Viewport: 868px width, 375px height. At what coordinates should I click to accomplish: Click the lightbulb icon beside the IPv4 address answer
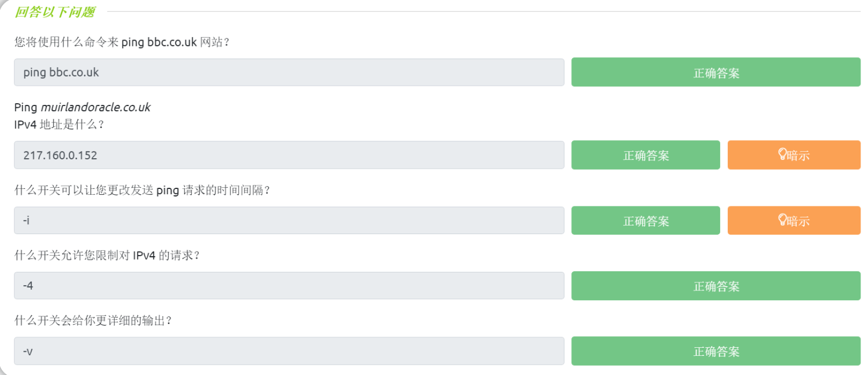(x=783, y=154)
